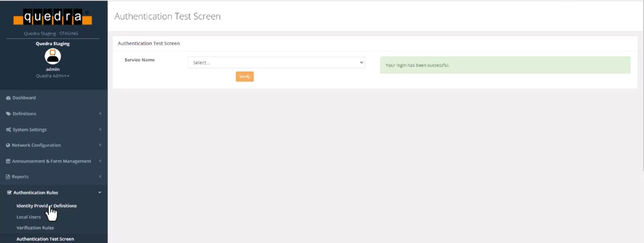The image size is (644, 243).
Task: Expand the Definitions menu chevron
Action: 100,114
